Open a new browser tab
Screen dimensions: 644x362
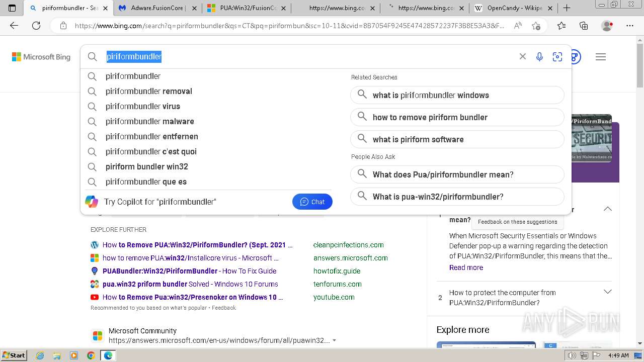pos(567,8)
